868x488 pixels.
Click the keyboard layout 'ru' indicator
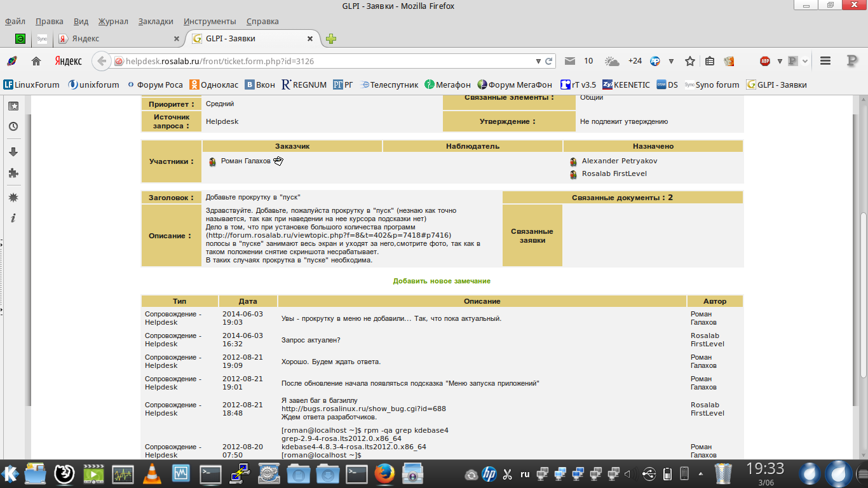[525, 474]
